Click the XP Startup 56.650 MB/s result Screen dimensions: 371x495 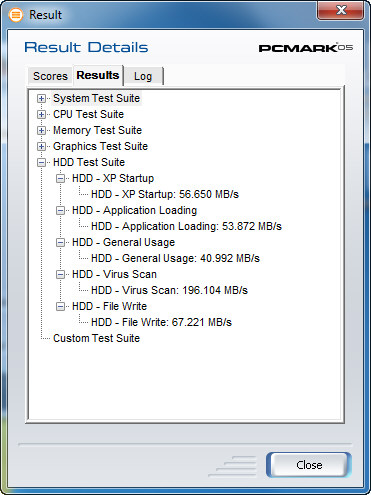click(165, 194)
